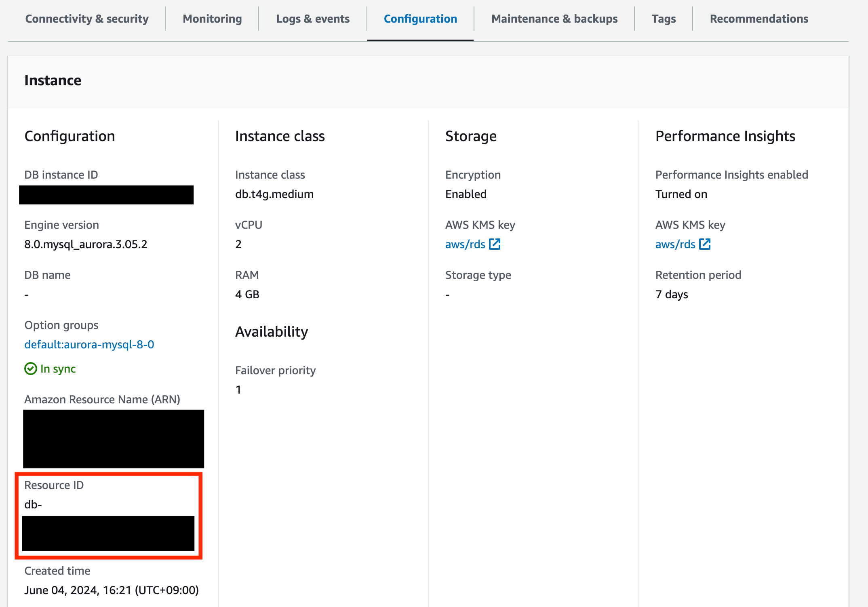Click external link icon under Storage KMS key
Viewport: 868px width, 607px height.
pyautogui.click(x=495, y=244)
